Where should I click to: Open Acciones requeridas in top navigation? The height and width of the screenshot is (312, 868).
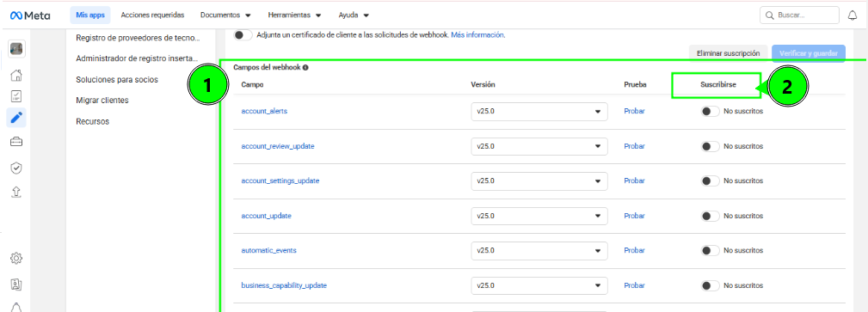click(x=152, y=15)
